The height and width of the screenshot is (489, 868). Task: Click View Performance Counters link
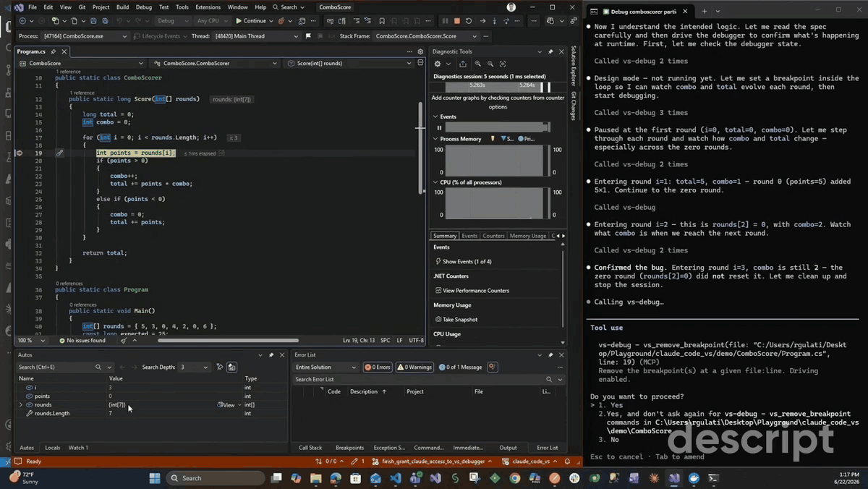(472, 290)
